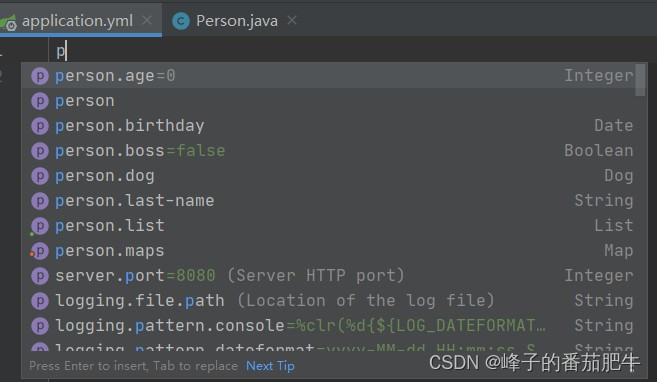Click the property icon beside person.birthday
Screen dimensions: 657x382
[x=40, y=126]
